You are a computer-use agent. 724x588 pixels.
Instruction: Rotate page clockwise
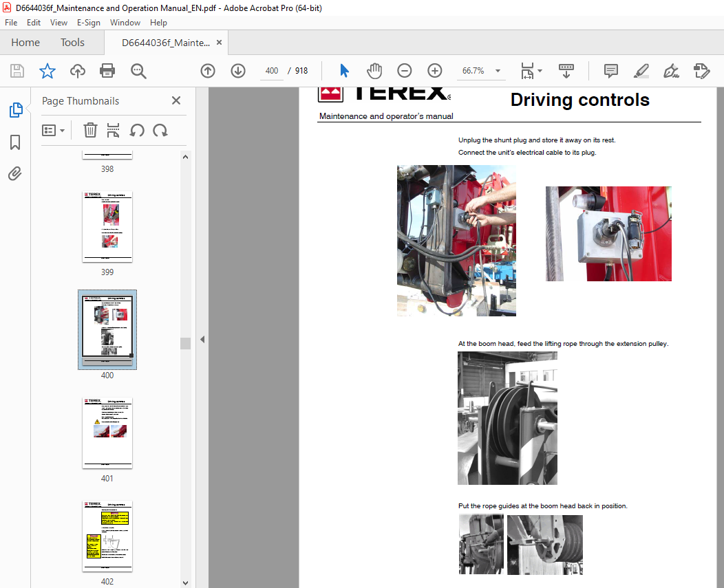click(160, 130)
